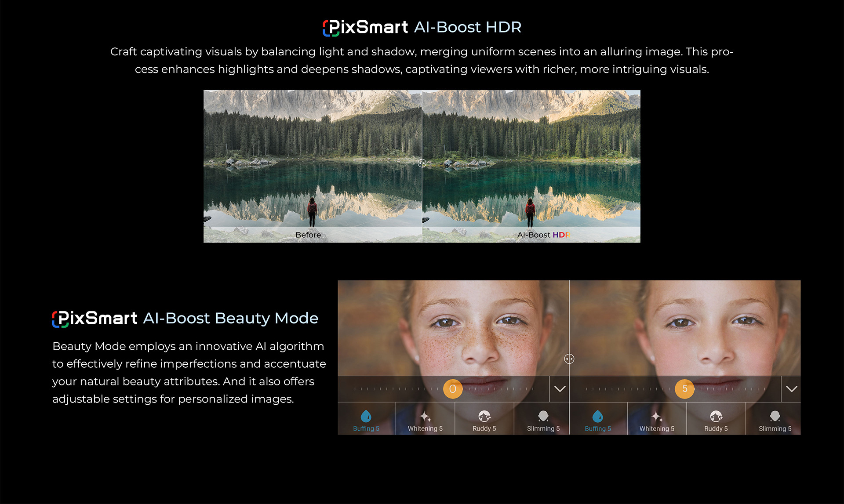Image resolution: width=844 pixels, height=504 pixels.
Task: Click the AI-Boost HDR label on image
Action: (x=543, y=235)
